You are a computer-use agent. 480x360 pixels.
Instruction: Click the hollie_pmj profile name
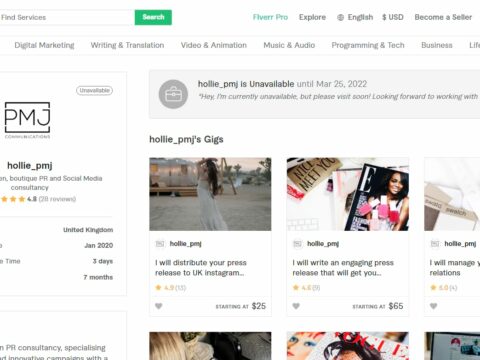[30, 165]
